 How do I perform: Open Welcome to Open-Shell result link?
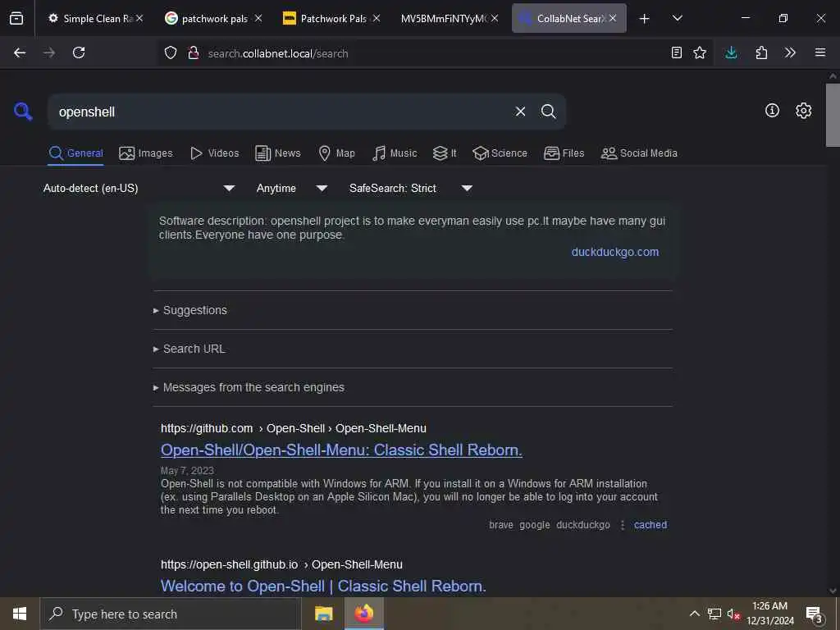click(323, 586)
